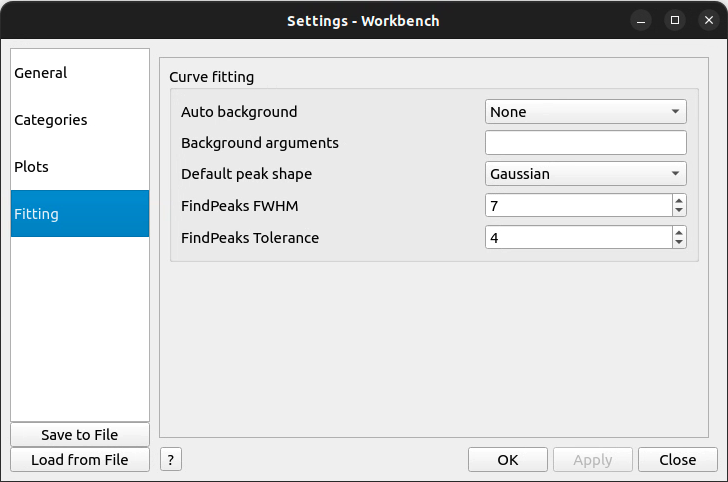Click the Background arguments text field
Screen dimensions: 728x482
tap(585, 143)
